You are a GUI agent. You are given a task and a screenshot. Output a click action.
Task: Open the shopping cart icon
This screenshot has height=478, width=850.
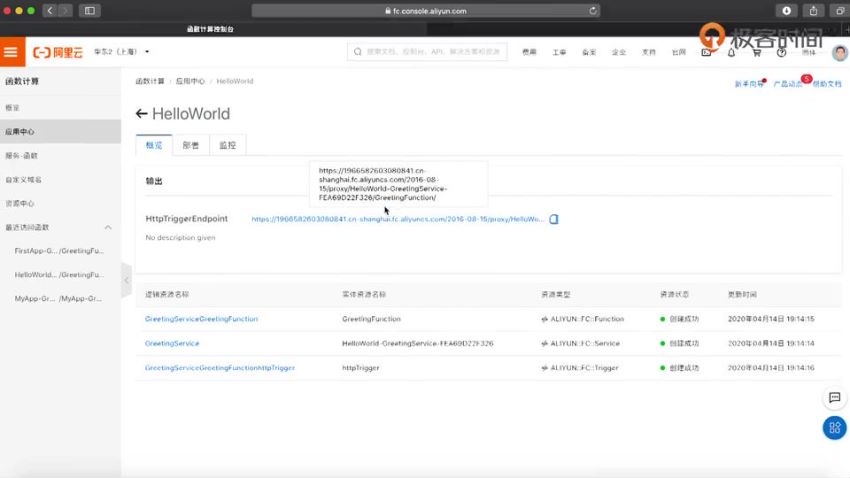pyautogui.click(x=756, y=53)
